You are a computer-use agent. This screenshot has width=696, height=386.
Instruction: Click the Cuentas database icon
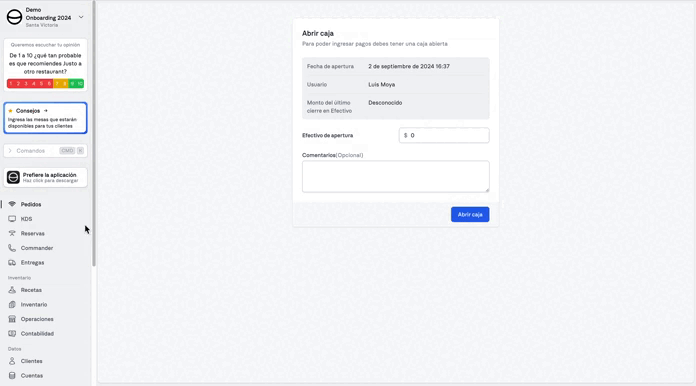(x=12, y=375)
